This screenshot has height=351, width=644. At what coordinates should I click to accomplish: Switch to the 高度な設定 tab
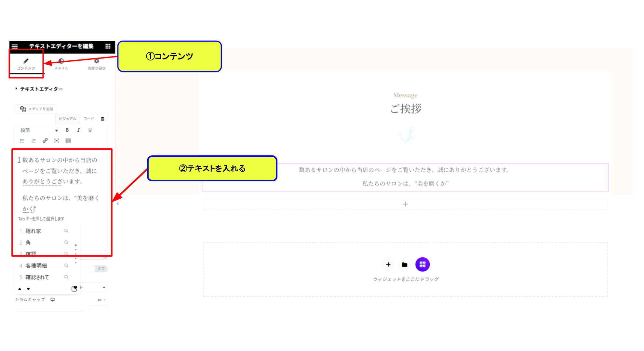(x=97, y=64)
